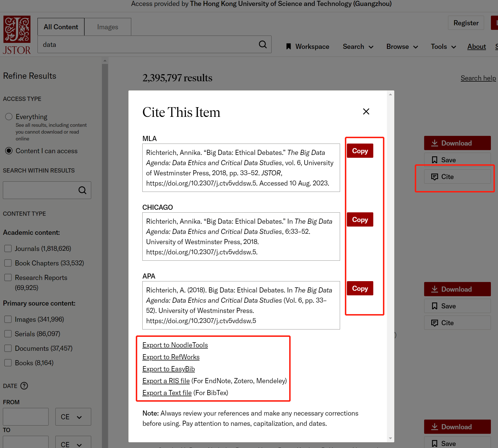Open citations with the Cite speech-bubble icon
Image resolution: width=498 pixels, height=448 pixels.
435,177
